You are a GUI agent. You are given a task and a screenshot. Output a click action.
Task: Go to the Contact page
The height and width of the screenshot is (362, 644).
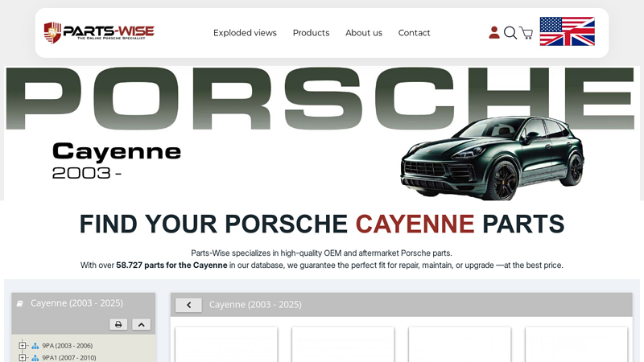(x=414, y=33)
